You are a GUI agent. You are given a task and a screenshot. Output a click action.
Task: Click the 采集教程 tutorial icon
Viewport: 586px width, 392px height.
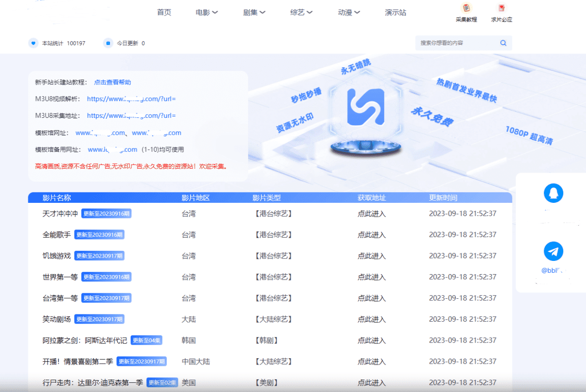coord(466,8)
